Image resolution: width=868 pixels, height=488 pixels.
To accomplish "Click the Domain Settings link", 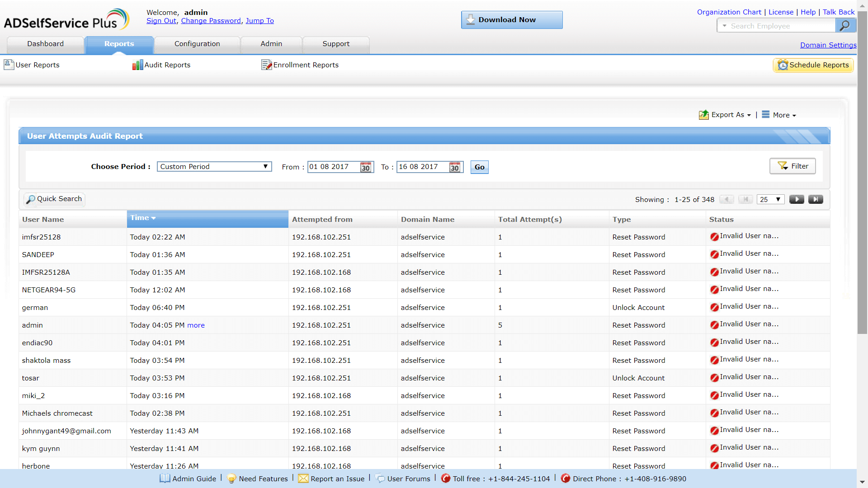I will [x=828, y=45].
